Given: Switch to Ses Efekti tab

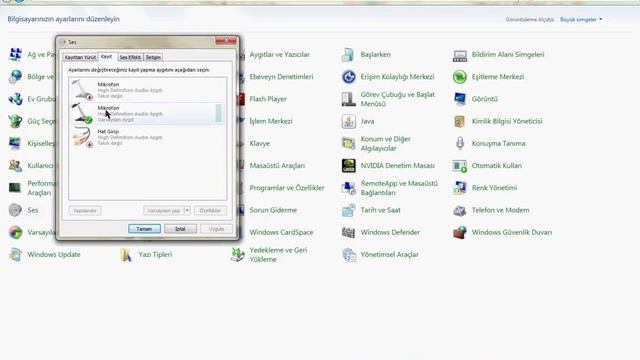Looking at the screenshot, I should click(x=130, y=57).
